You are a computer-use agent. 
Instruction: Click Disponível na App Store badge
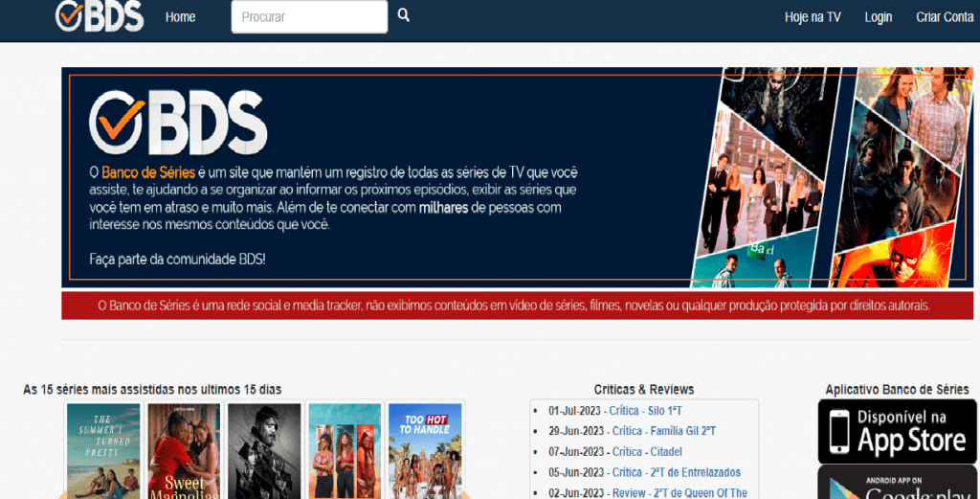[897, 431]
